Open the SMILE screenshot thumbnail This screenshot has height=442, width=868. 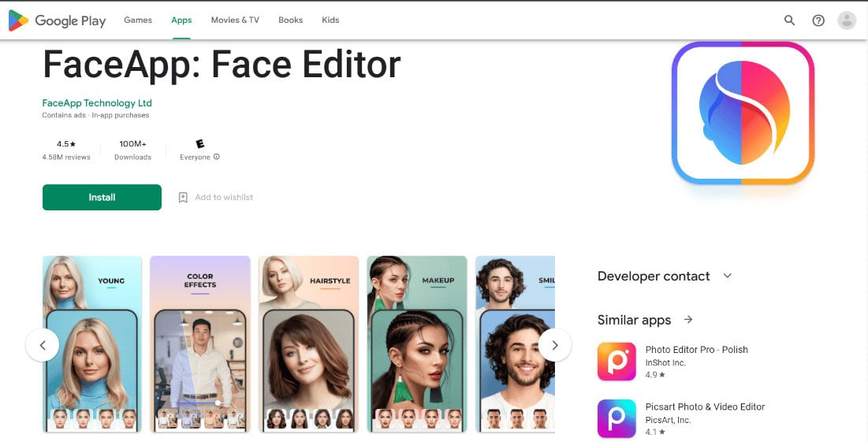515,344
